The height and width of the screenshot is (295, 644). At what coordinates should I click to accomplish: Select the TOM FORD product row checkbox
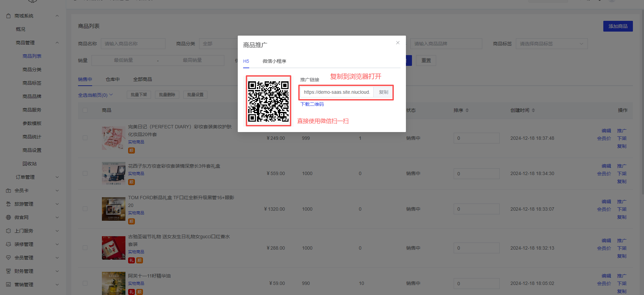pyautogui.click(x=85, y=209)
